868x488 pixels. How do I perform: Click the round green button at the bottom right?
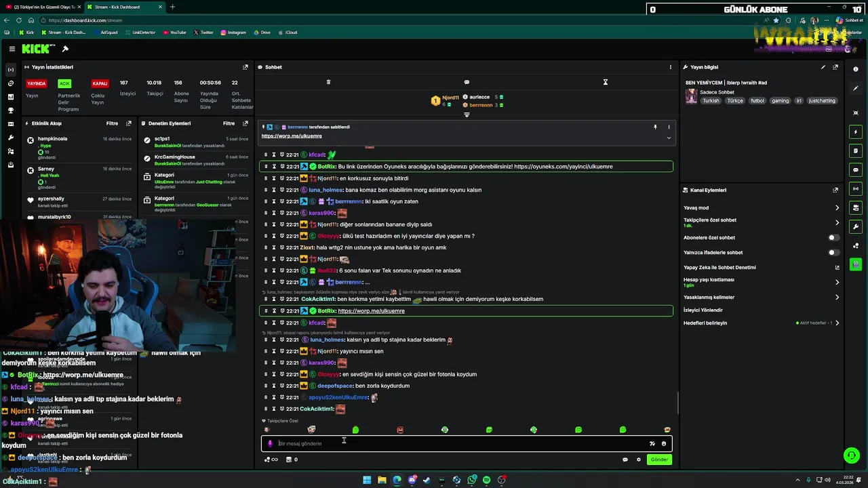coord(851,455)
